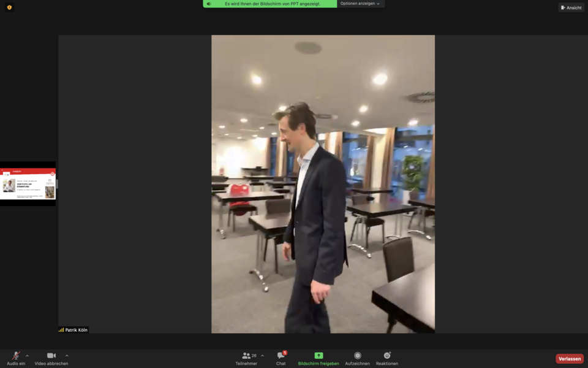Click the resize handle beside slide thumbnail
The width and height of the screenshot is (588, 368).
pos(57,184)
